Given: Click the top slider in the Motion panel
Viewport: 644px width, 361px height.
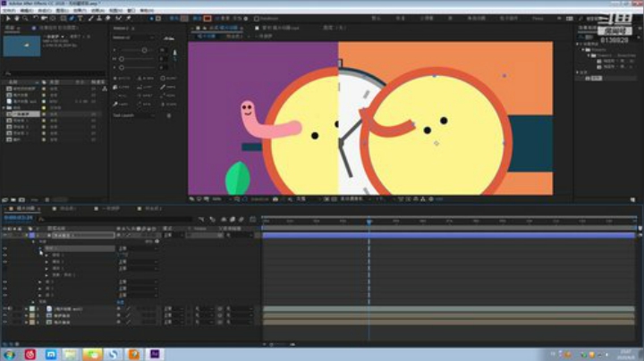Looking at the screenshot, I should 136,50.
